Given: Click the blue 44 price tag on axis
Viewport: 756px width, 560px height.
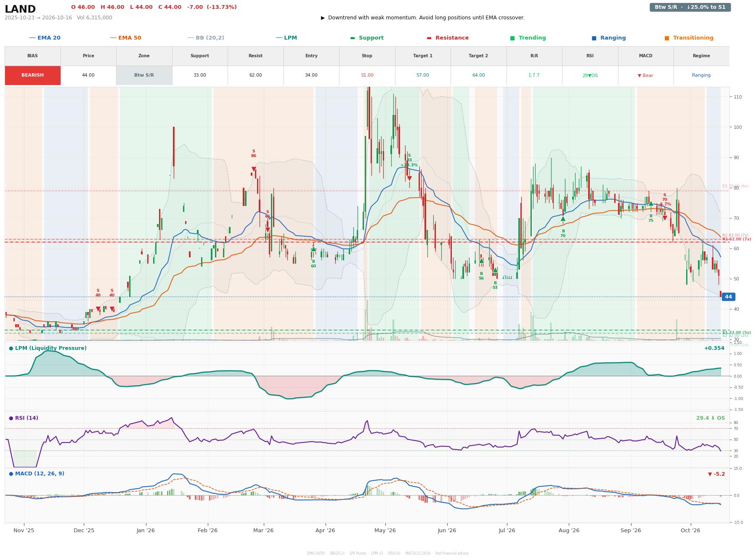Looking at the screenshot, I should [x=728, y=297].
